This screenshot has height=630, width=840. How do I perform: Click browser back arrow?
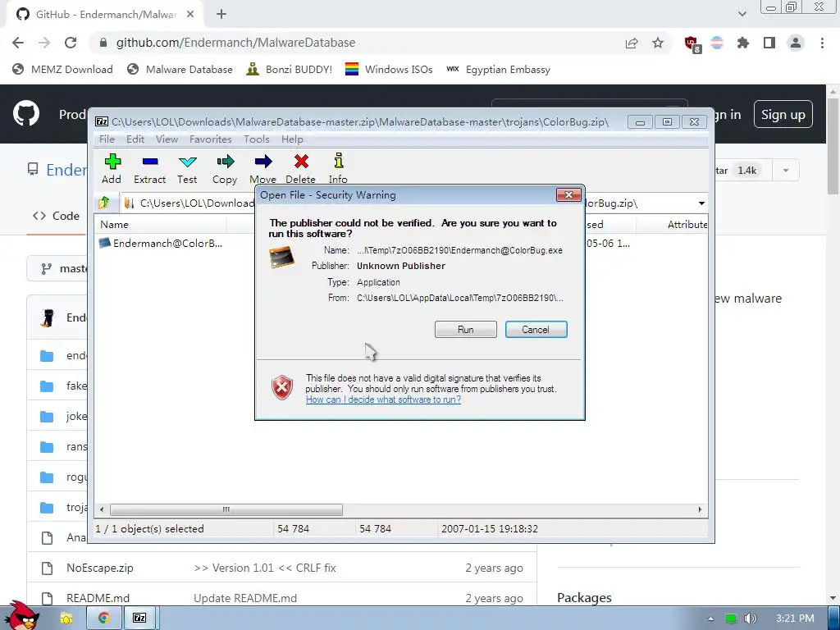[18, 43]
